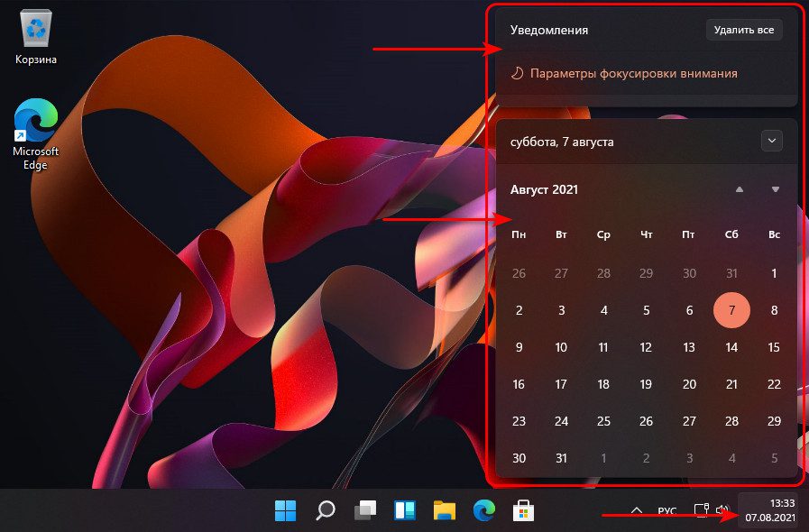Show hidden tray icons chevron
Viewport: 809px width, 532px height.
pos(637,510)
